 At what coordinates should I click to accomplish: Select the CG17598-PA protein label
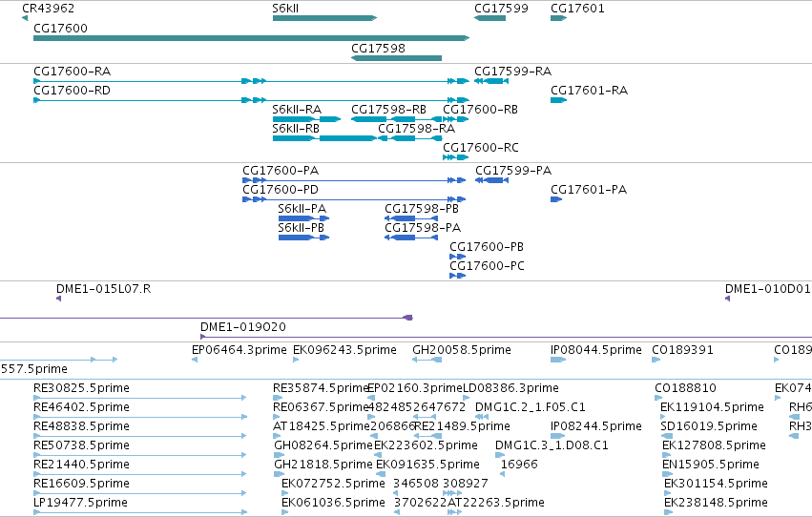[423, 228]
